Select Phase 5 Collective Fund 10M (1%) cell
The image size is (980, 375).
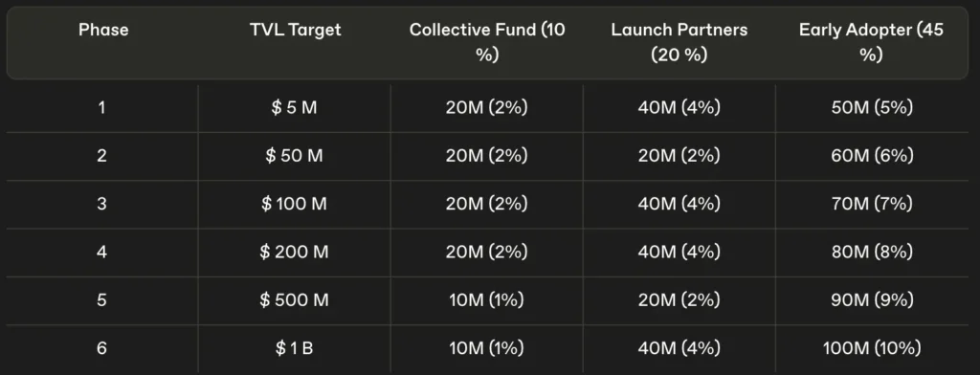(486, 300)
